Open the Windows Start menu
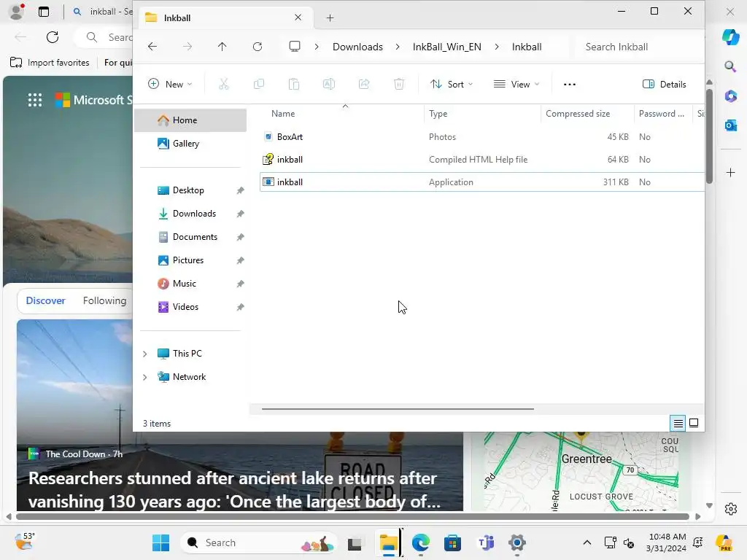This screenshot has width=747, height=560. point(160,542)
